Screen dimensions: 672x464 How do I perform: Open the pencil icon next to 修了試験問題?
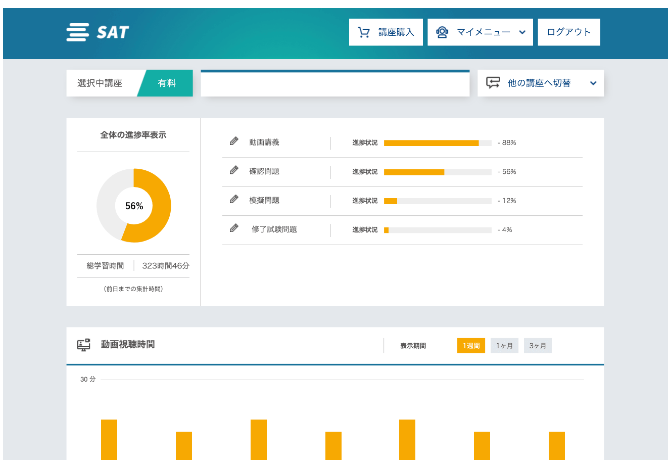click(234, 229)
